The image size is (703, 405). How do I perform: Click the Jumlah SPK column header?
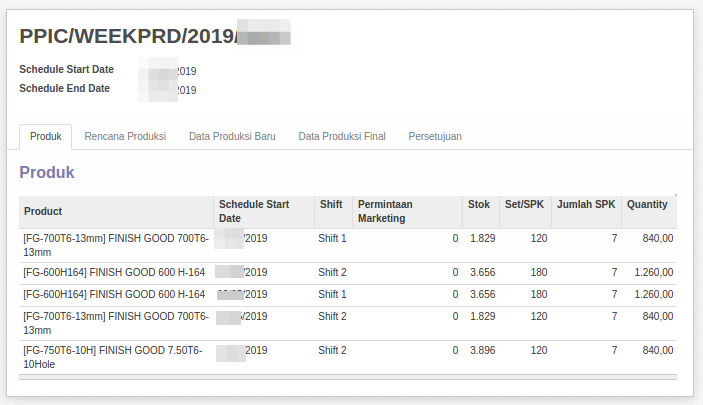(586, 204)
